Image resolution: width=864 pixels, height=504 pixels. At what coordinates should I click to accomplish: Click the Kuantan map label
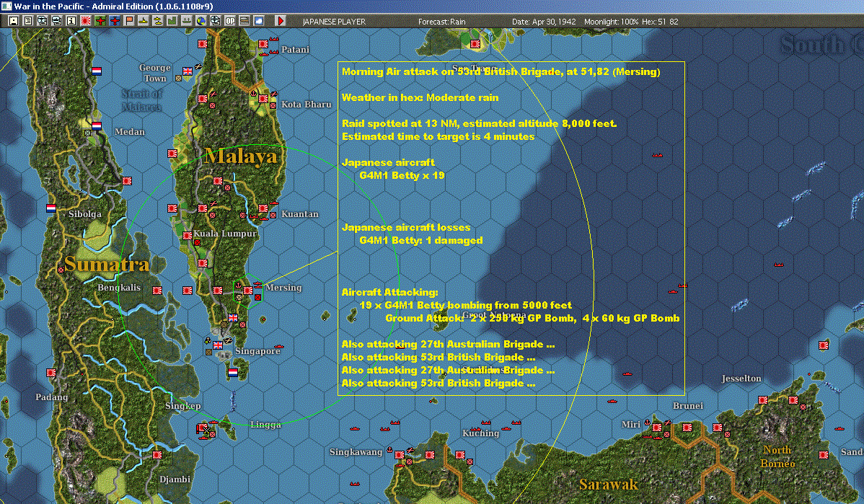(300, 214)
